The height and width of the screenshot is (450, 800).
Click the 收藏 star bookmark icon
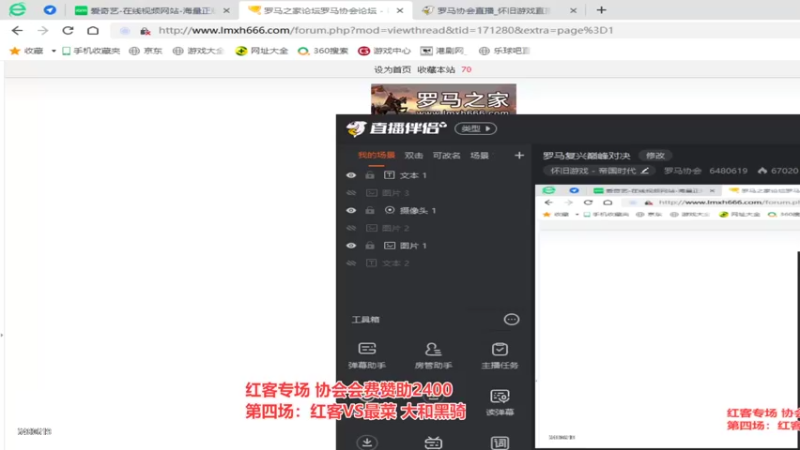click(15, 51)
